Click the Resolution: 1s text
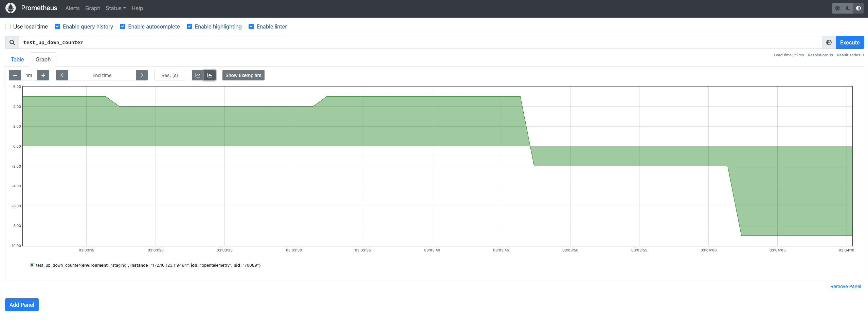 pyautogui.click(x=820, y=55)
